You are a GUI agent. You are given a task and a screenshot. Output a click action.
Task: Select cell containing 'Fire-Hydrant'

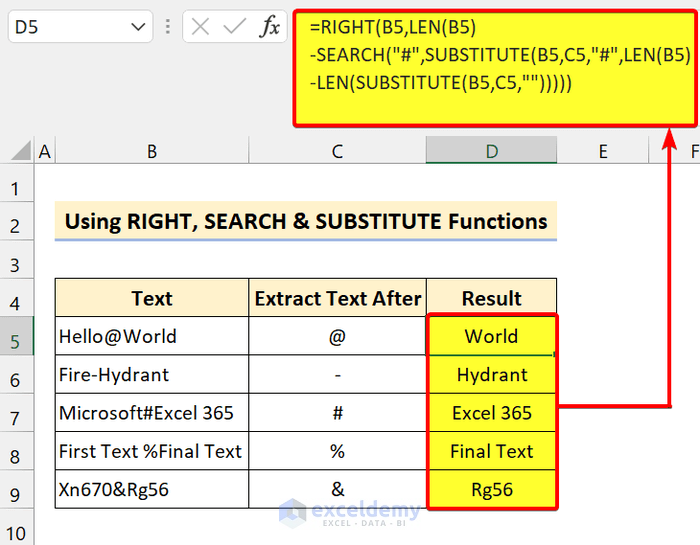point(152,374)
